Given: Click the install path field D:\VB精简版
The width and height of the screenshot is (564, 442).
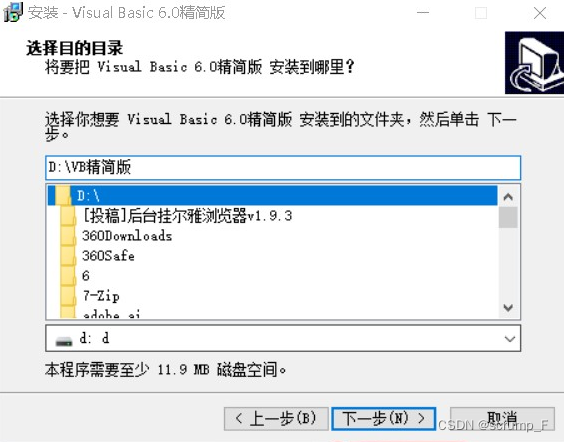Looking at the screenshot, I should point(283,168).
